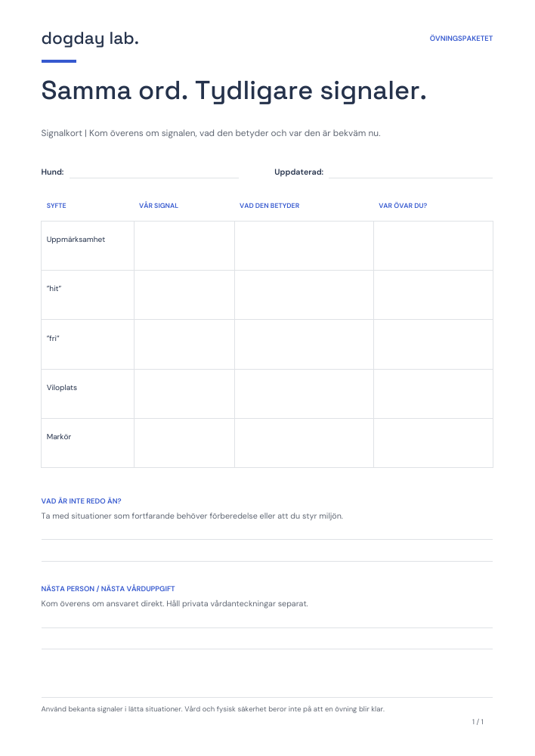Click the Vad den betyder cell for Markör
This screenshot has height=756, width=535.
[304, 443]
